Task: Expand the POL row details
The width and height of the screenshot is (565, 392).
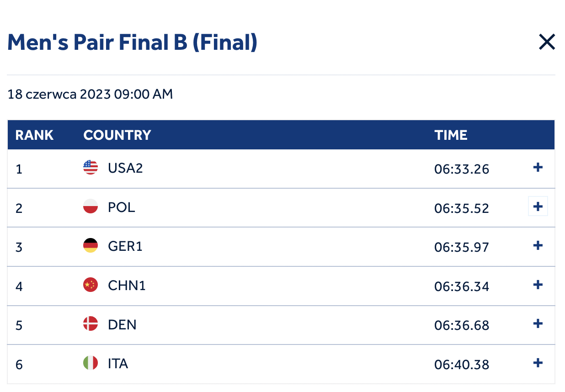Action: (538, 207)
